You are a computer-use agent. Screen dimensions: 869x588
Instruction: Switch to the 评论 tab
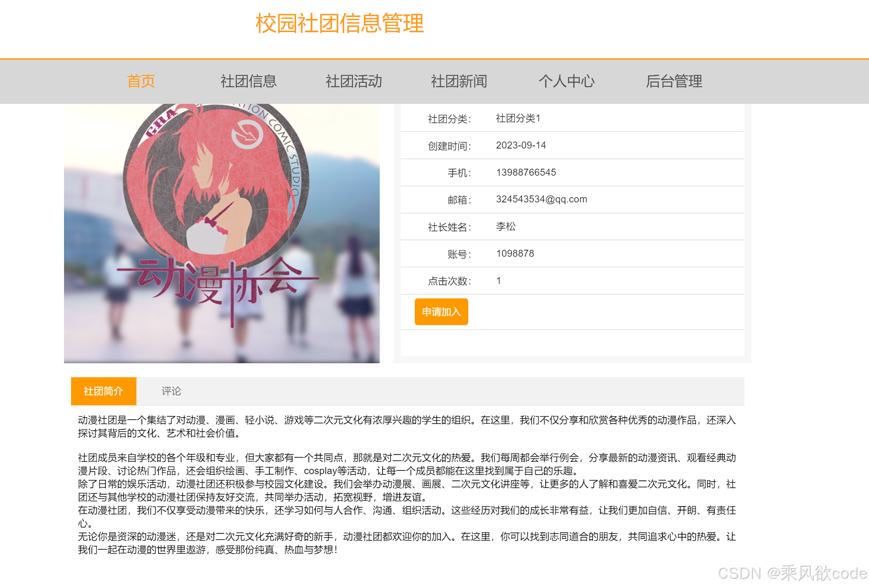tap(172, 391)
